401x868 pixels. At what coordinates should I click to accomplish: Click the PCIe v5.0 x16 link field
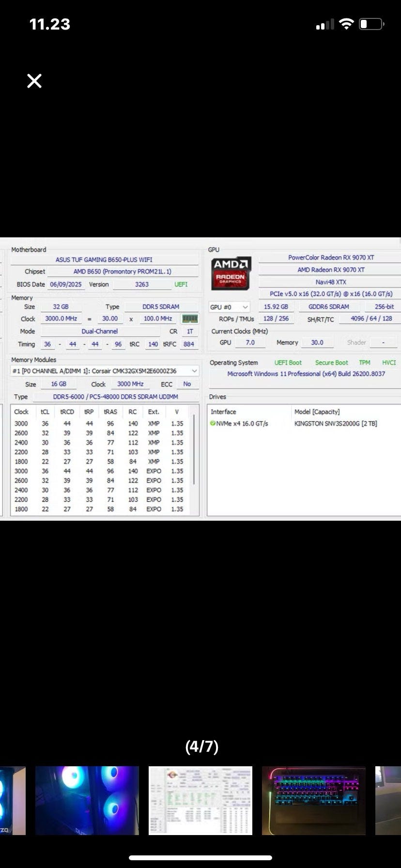coord(331,294)
